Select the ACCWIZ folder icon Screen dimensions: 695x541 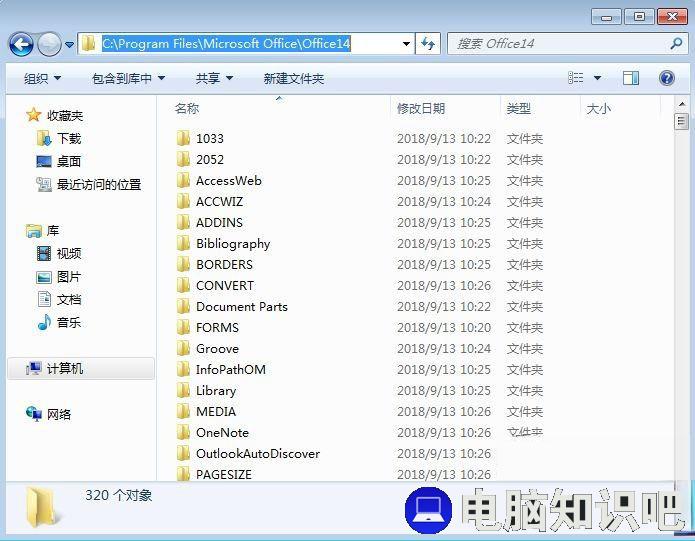pyautogui.click(x=183, y=201)
